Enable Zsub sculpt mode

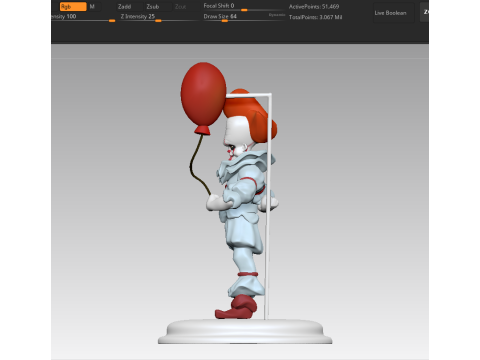pos(153,7)
